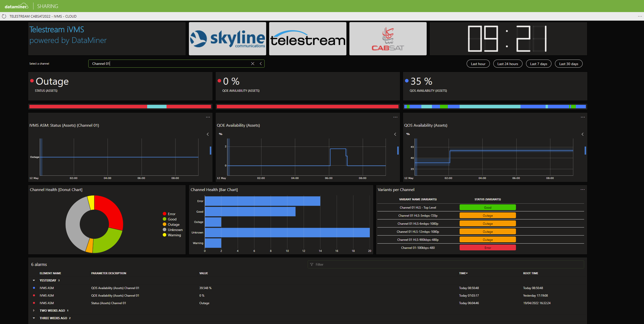The height and width of the screenshot is (324, 644).
Task: Click Outage status for Channel 01 HLS-3mbps-720p
Action: tap(488, 215)
